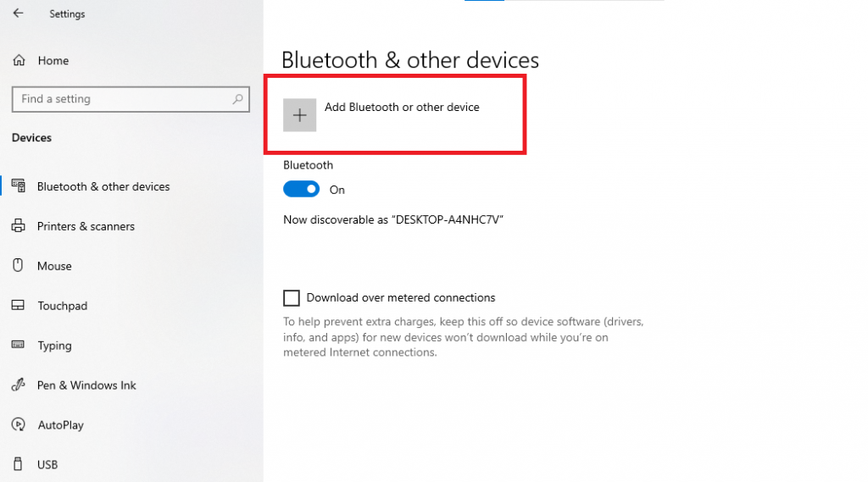The image size is (868, 482).
Task: Check Download over metered connections box
Action: coord(292,297)
